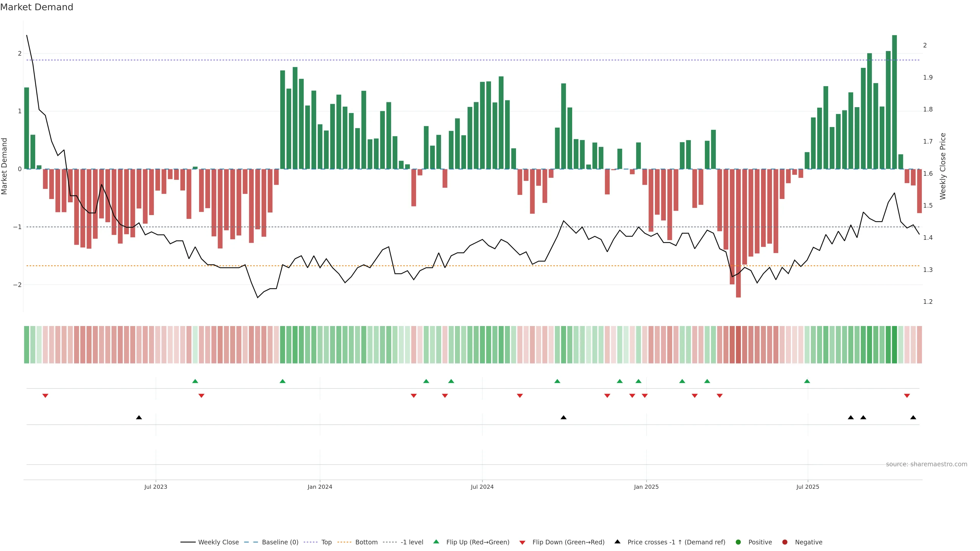Click the rightmost black price-cross triangle marker
Image resolution: width=980 pixels, height=551 pixels.
point(913,418)
